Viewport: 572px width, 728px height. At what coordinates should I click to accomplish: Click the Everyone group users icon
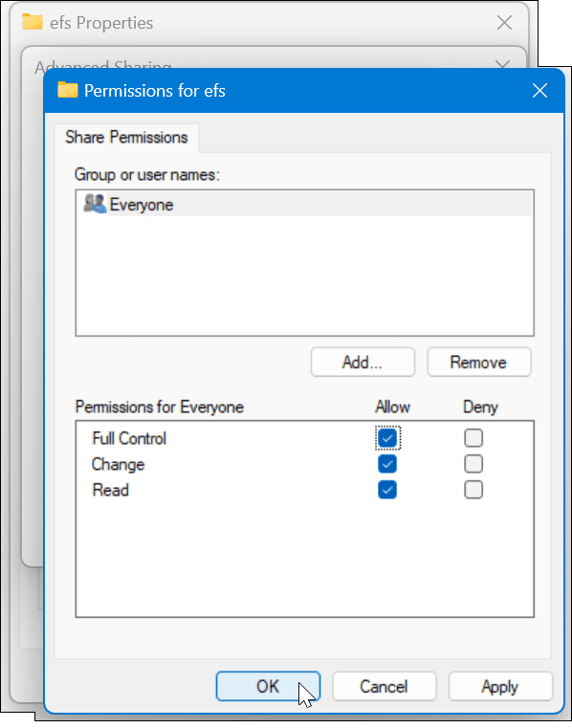95,204
